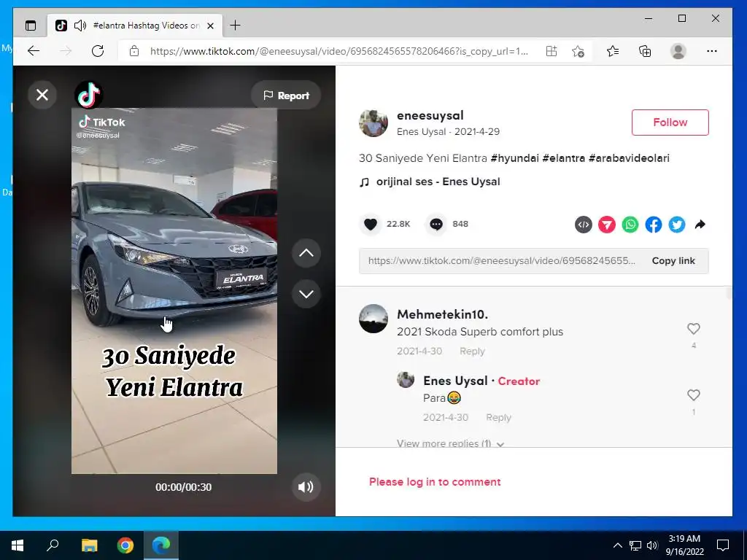The width and height of the screenshot is (747, 560).
Task: Expand View more replies (1)
Action: click(x=450, y=443)
